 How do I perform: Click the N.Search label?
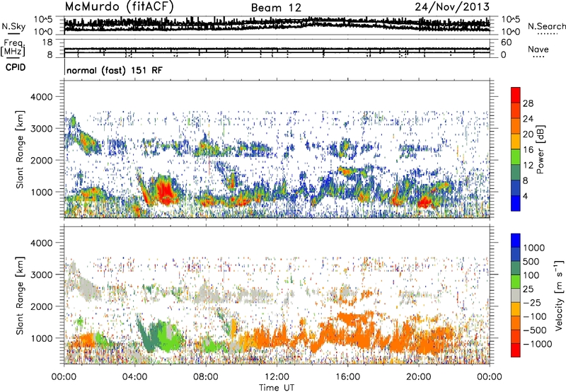tap(546, 26)
